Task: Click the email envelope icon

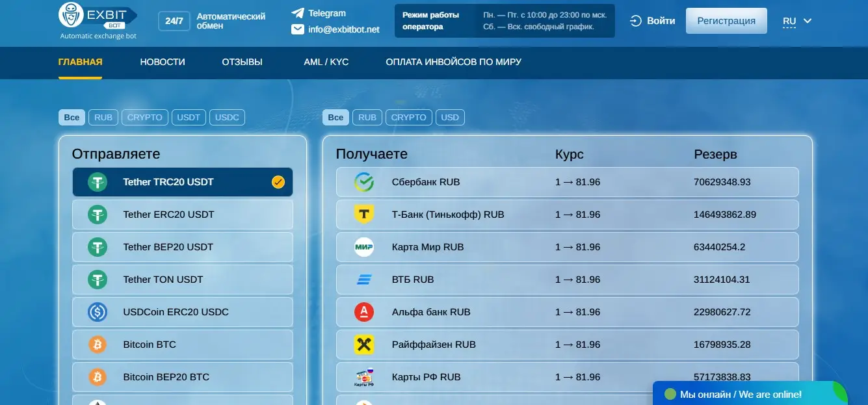Action: tap(298, 29)
